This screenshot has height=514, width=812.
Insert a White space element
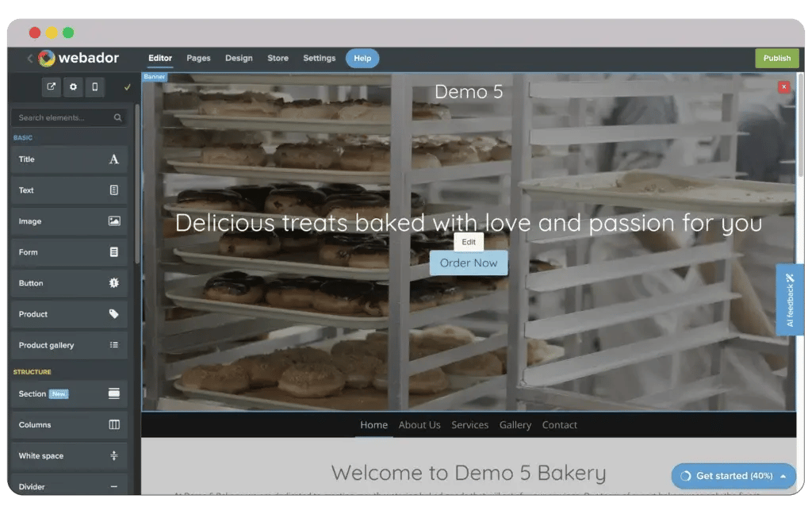click(x=69, y=456)
